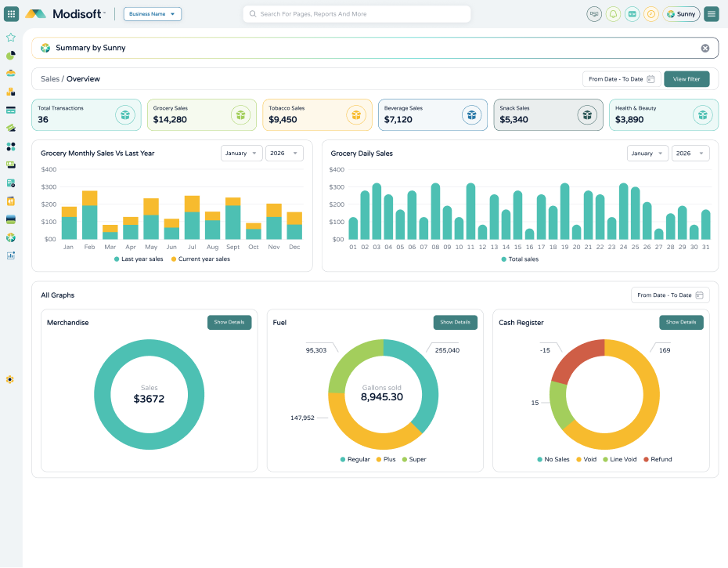
Task: Toggle Super legend in Fuel chart
Action: coord(414,460)
